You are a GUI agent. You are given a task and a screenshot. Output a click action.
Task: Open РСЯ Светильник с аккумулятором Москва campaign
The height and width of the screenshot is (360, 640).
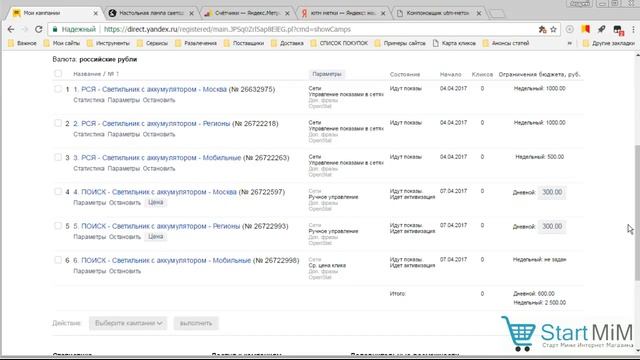click(154, 89)
